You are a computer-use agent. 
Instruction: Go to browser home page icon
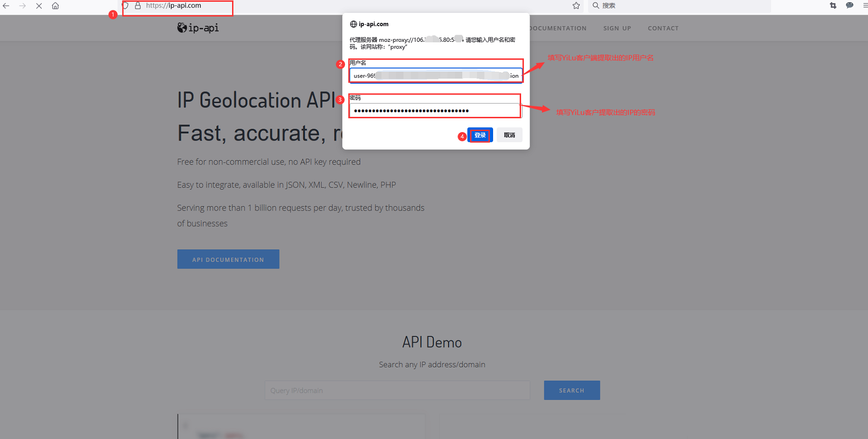coord(56,6)
